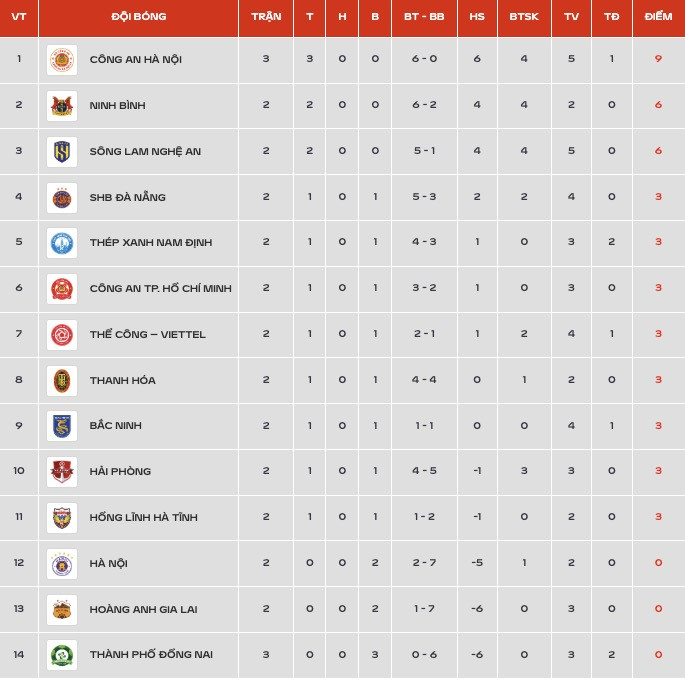Sort by the ĐIỂM column header
This screenshot has height=679, width=685.
pos(658,17)
